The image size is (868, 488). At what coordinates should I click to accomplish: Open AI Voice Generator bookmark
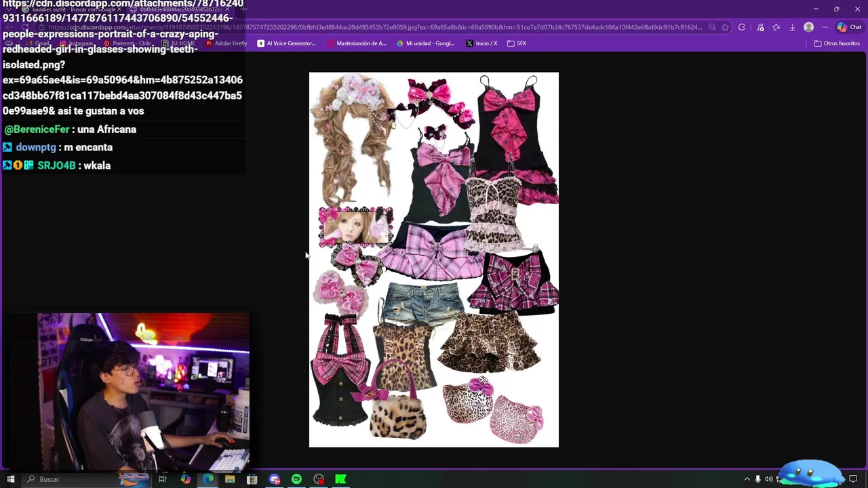click(286, 43)
